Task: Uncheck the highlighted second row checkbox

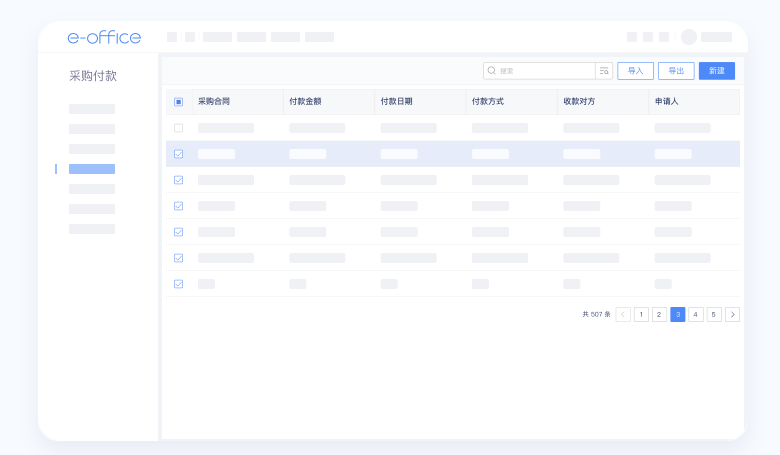Action: (179, 154)
